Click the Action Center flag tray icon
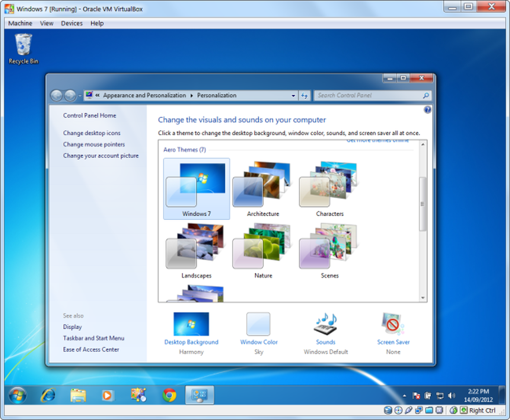 pos(416,396)
